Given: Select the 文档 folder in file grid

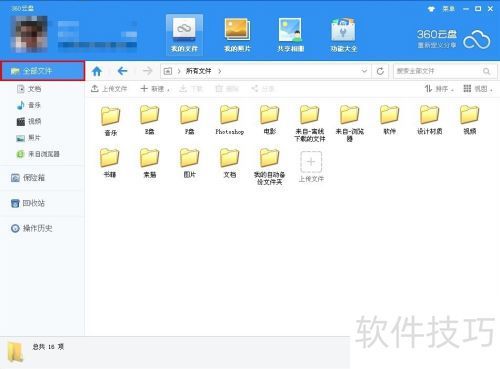Looking at the screenshot, I should click(230, 163).
